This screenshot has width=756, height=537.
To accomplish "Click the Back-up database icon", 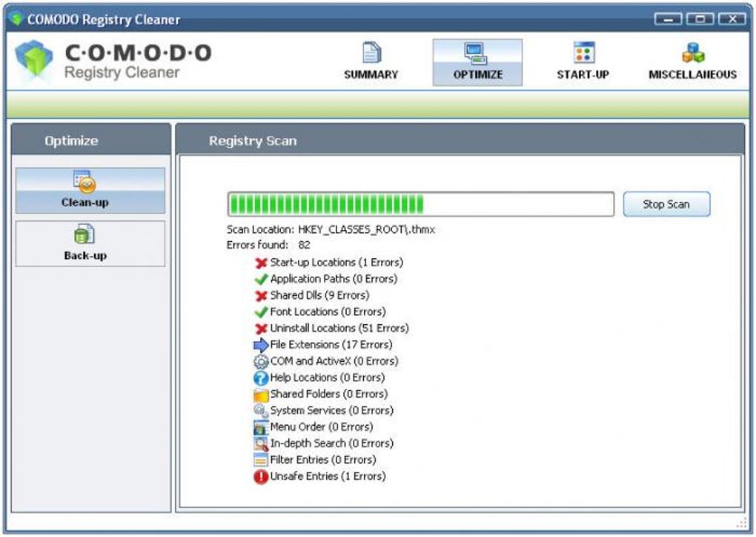I will (x=84, y=234).
